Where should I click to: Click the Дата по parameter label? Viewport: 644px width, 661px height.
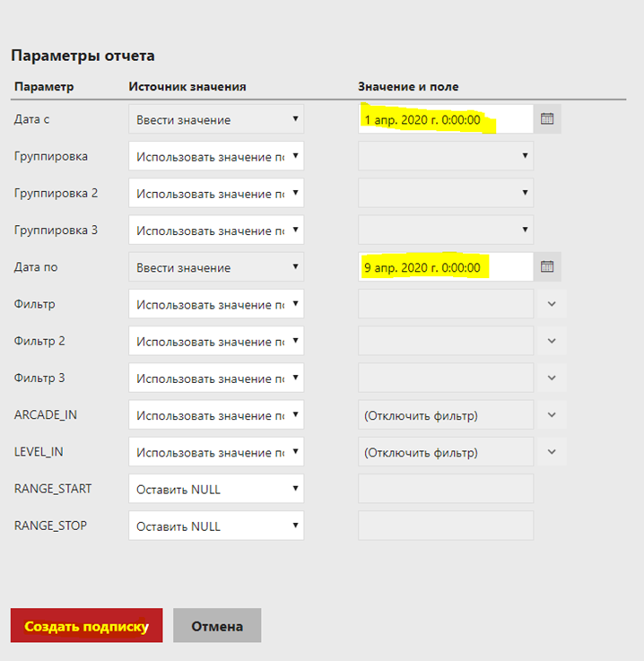(x=36, y=267)
